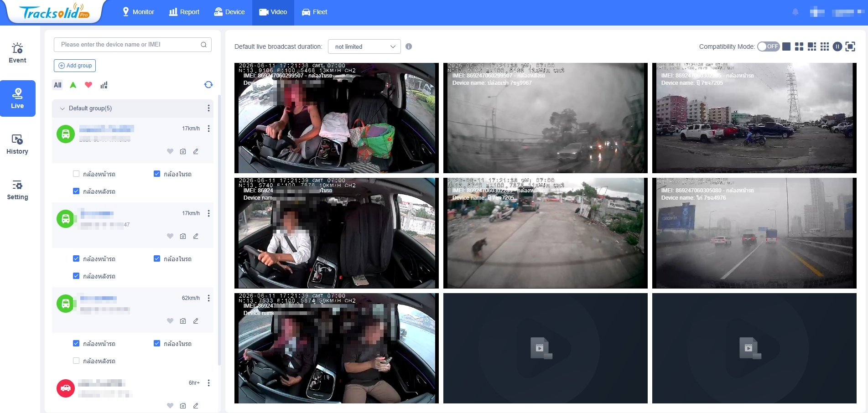The width and height of the screenshot is (868, 413).
Task: Open three-dot menu of 6hr+ vehicle
Action: [x=209, y=383]
